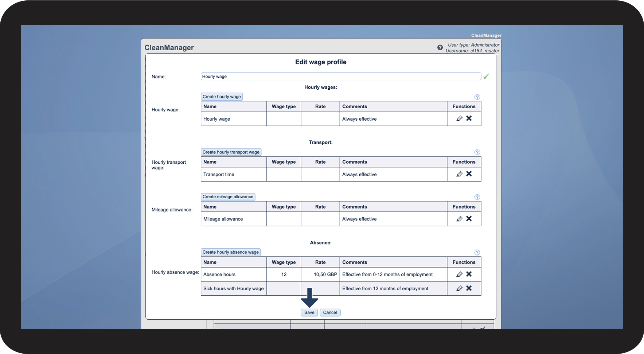Click Create hourly transport wage button

click(231, 152)
